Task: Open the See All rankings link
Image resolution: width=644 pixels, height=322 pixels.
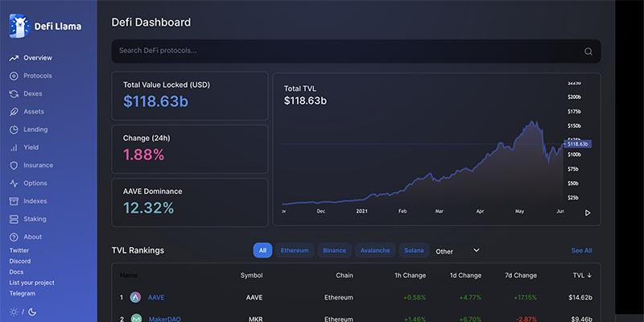Action: (581, 250)
